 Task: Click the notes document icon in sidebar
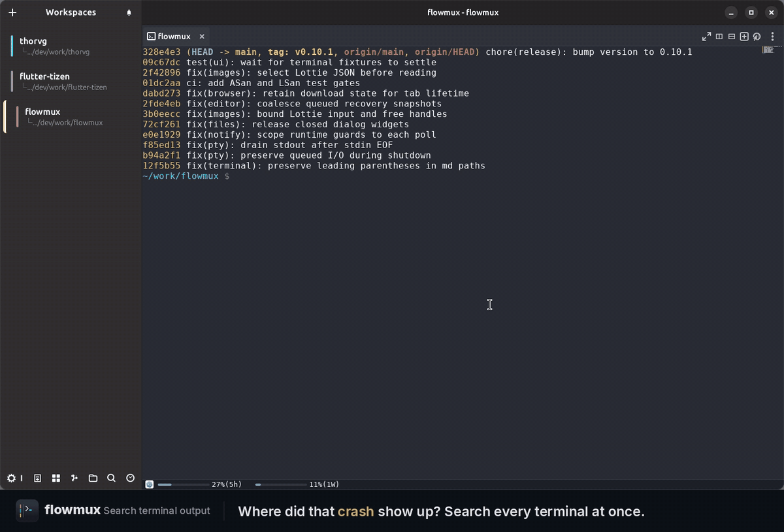tap(37, 478)
